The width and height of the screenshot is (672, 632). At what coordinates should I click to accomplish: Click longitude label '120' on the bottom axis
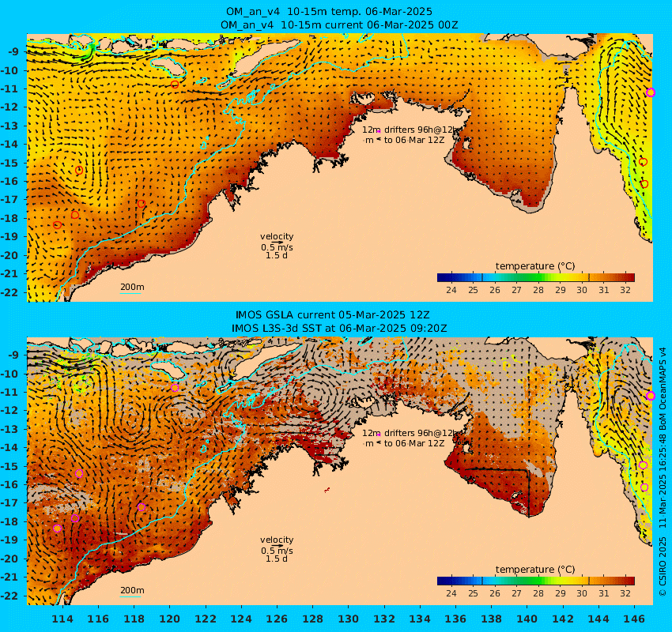coord(170,619)
